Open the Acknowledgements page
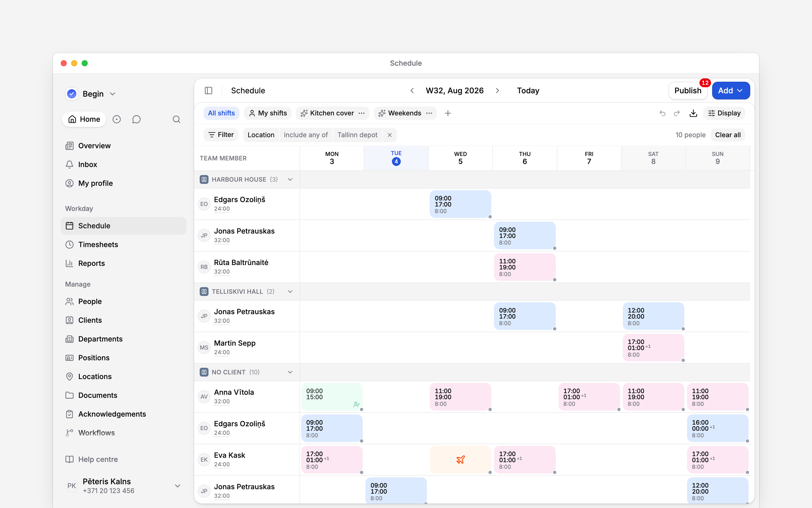Image resolution: width=812 pixels, height=508 pixels. point(124,414)
